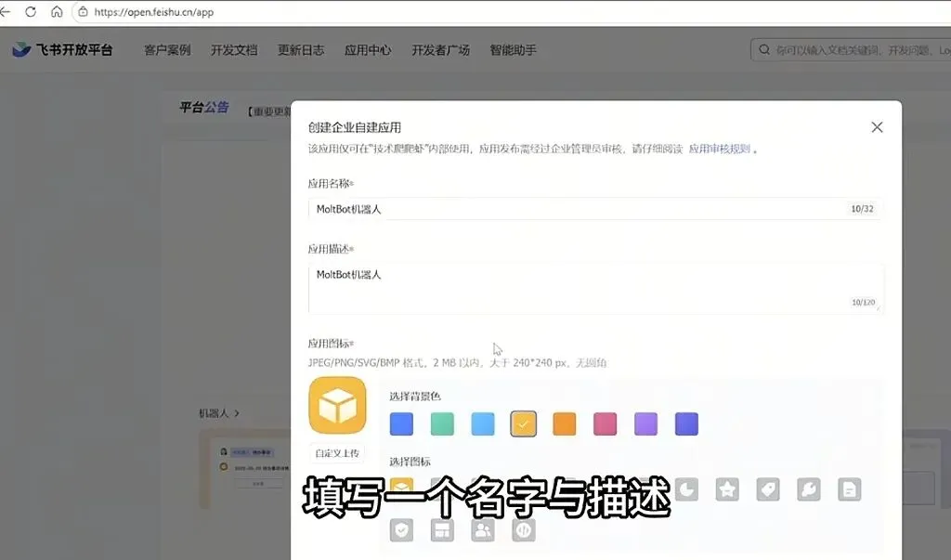Select the pie chart app icon
The image size is (951, 560).
(x=686, y=489)
